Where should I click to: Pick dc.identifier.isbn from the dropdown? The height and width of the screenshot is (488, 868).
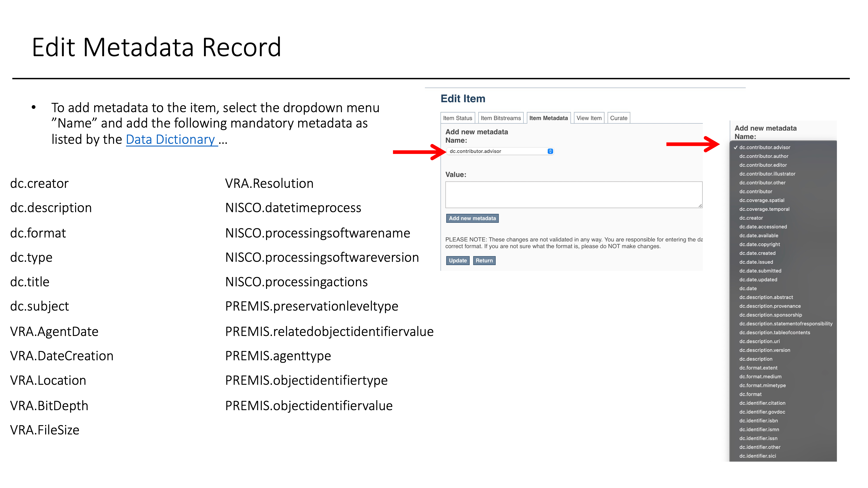coord(758,421)
